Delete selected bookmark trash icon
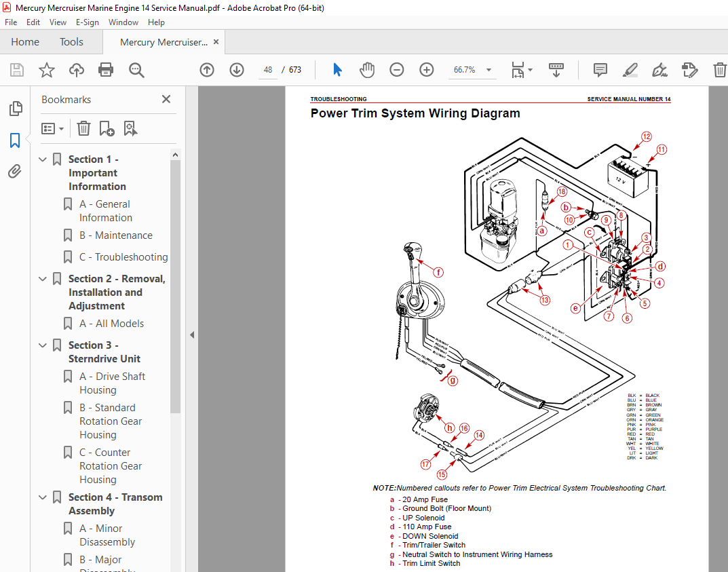The width and height of the screenshot is (728, 572). click(83, 129)
